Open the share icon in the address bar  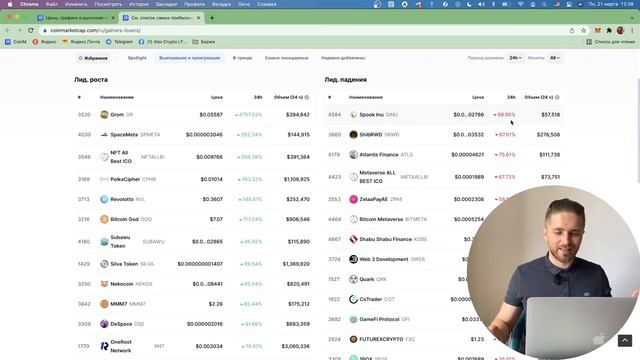[x=572, y=30]
